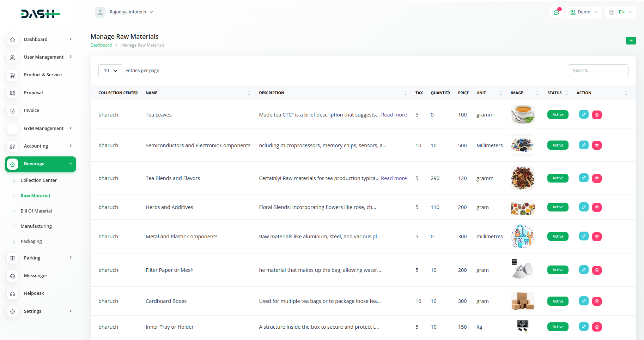The width and height of the screenshot is (644, 340).
Task: Click edit icon for Herbs and Additives
Action: pos(584,207)
